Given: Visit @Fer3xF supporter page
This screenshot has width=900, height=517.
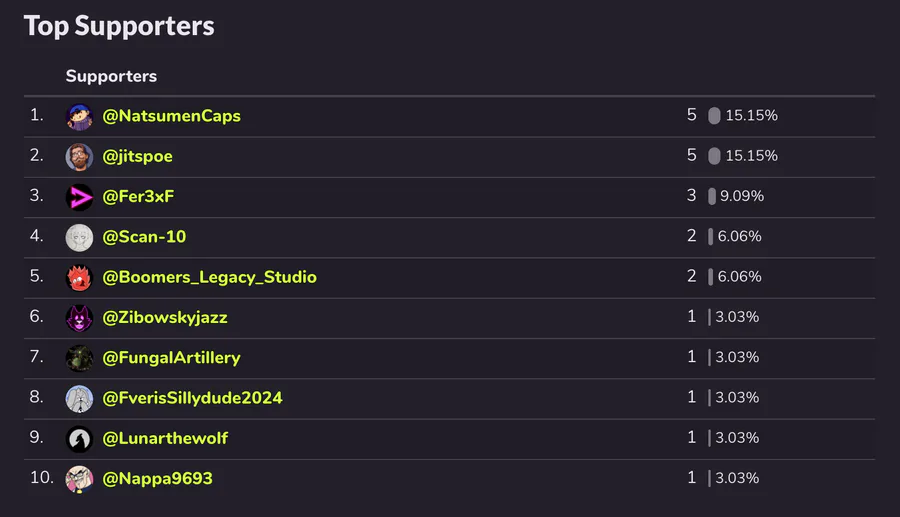Looking at the screenshot, I should click(139, 197).
